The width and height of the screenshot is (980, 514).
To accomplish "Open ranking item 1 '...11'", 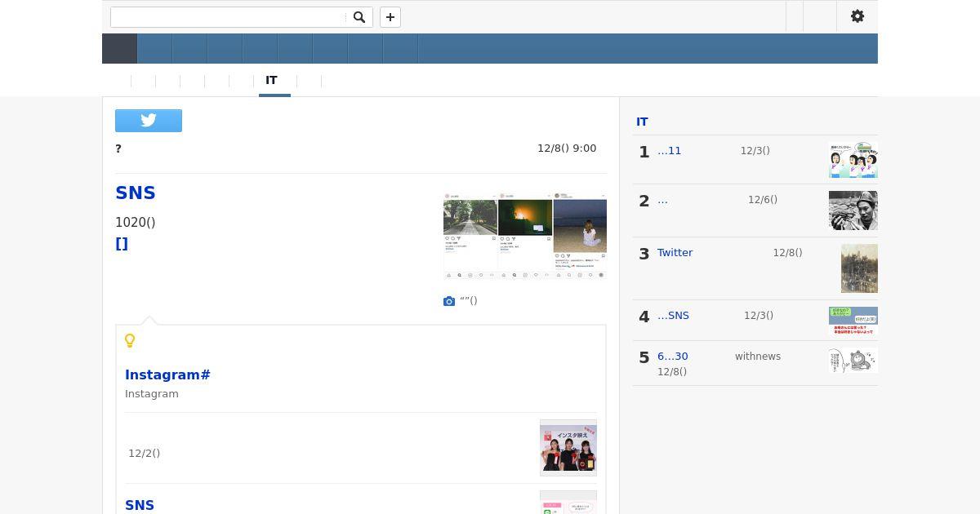I will 669,151.
